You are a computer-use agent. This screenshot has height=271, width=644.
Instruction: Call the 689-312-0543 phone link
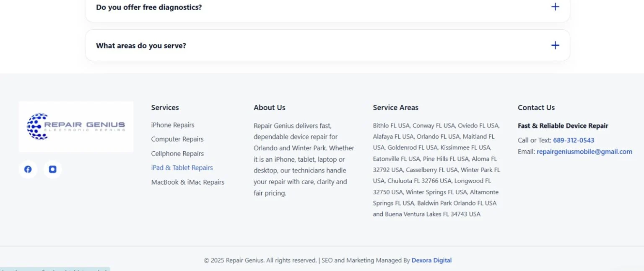(x=574, y=140)
